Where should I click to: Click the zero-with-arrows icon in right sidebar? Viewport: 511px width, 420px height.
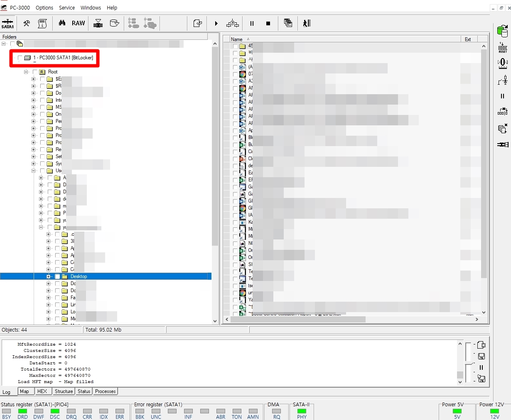(503, 63)
